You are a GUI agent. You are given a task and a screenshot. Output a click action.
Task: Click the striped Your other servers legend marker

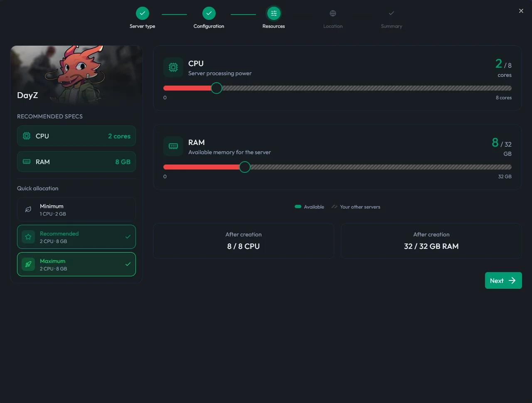(x=334, y=206)
